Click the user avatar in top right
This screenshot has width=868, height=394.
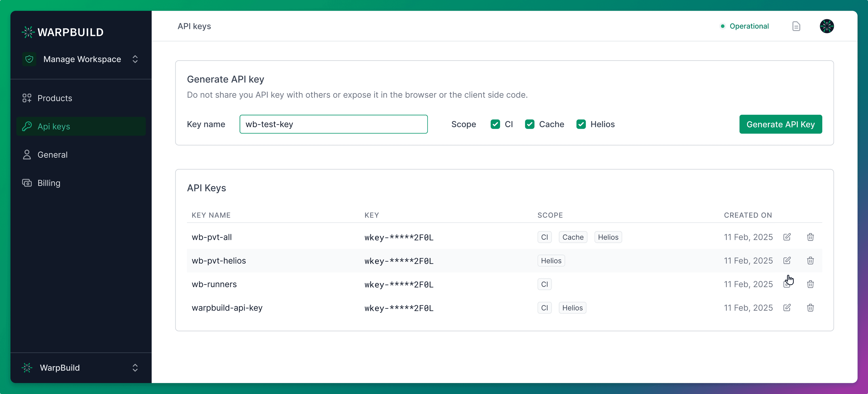tap(827, 26)
